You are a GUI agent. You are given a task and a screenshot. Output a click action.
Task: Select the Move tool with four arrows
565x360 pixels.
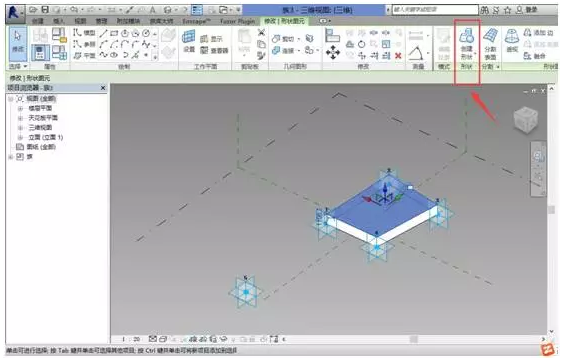(333, 53)
